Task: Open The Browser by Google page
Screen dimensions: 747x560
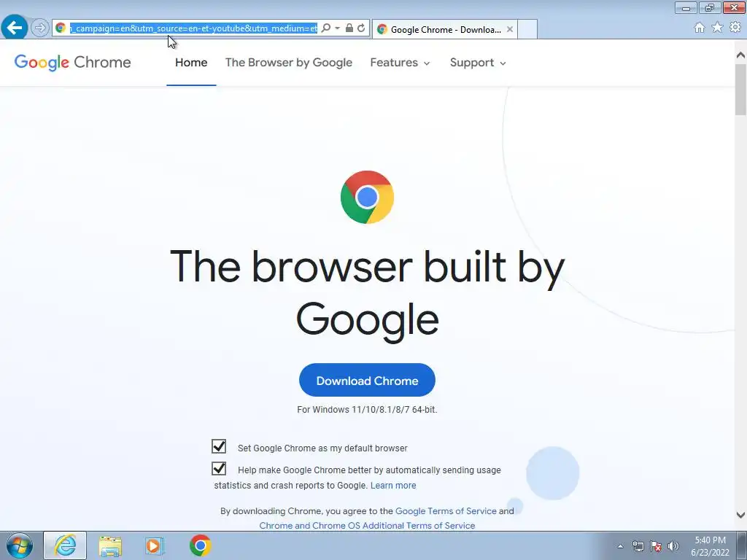Action: click(x=289, y=63)
